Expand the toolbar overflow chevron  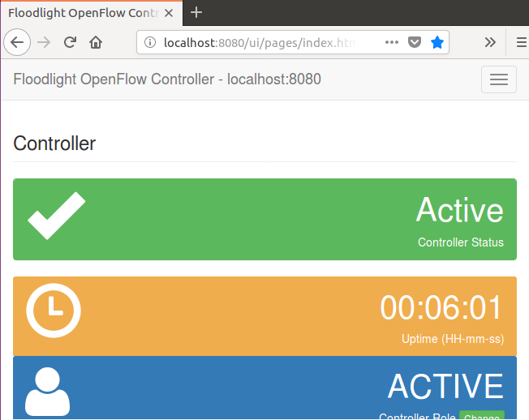[490, 42]
